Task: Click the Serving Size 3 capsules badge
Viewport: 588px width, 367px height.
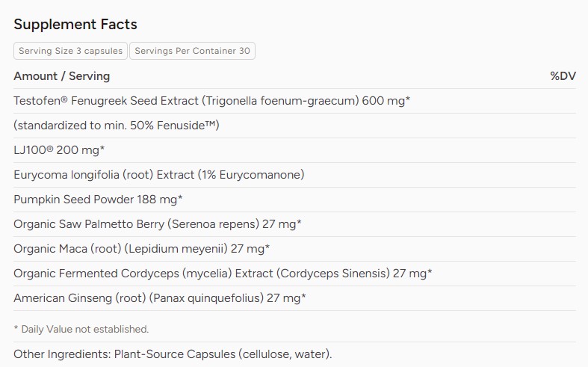Action: [x=70, y=51]
